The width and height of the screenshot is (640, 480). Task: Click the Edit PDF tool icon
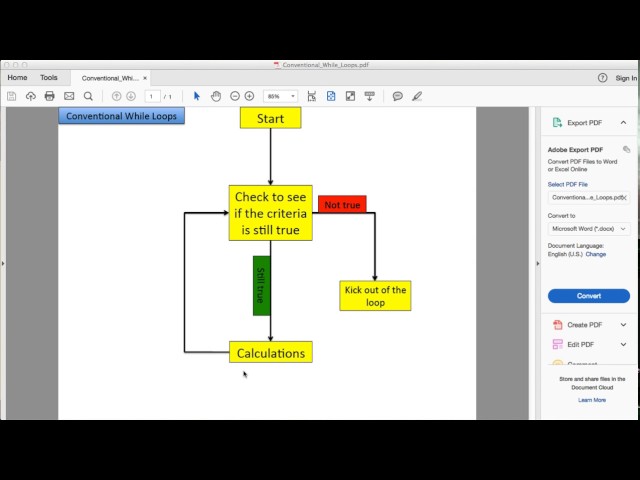(x=558, y=344)
